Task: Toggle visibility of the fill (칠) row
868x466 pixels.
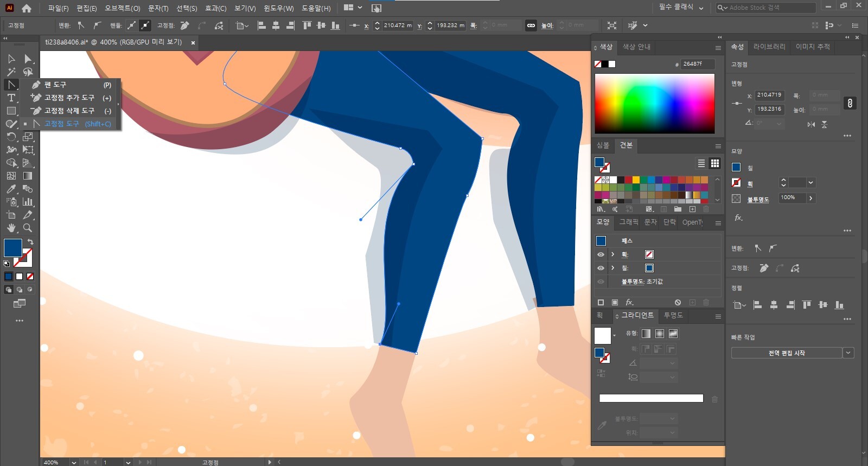Action: pyautogui.click(x=601, y=268)
